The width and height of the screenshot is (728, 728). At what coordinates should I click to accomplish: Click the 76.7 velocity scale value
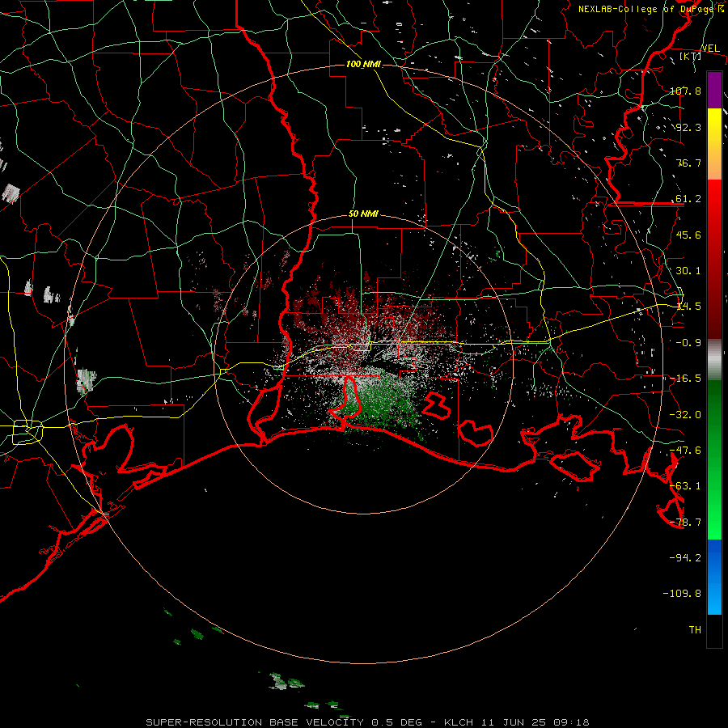688,163
